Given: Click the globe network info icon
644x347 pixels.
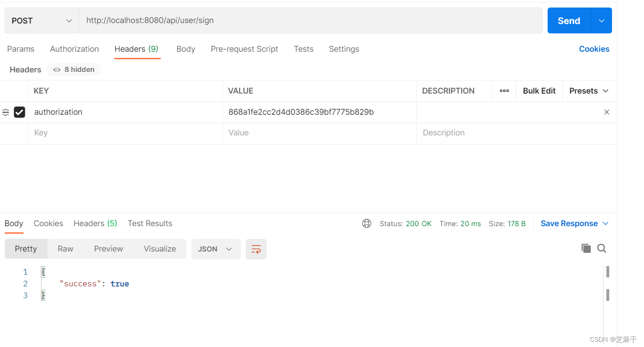Looking at the screenshot, I should coord(367,223).
